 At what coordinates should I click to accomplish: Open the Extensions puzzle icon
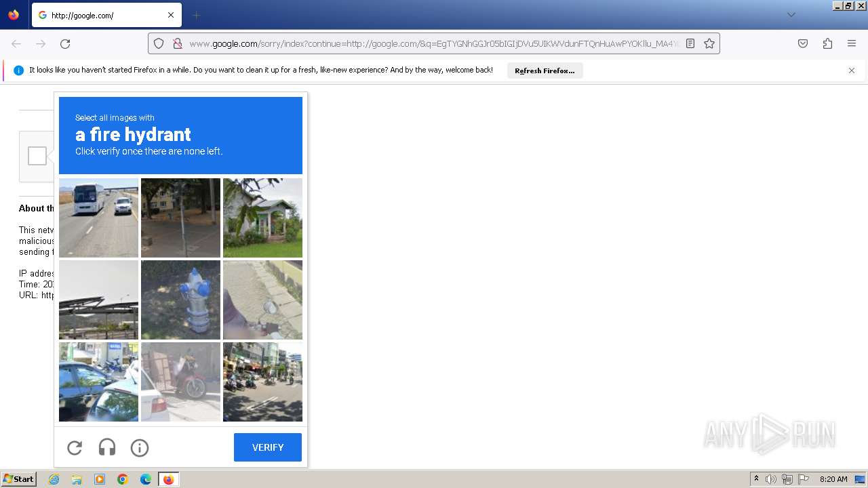click(x=827, y=43)
